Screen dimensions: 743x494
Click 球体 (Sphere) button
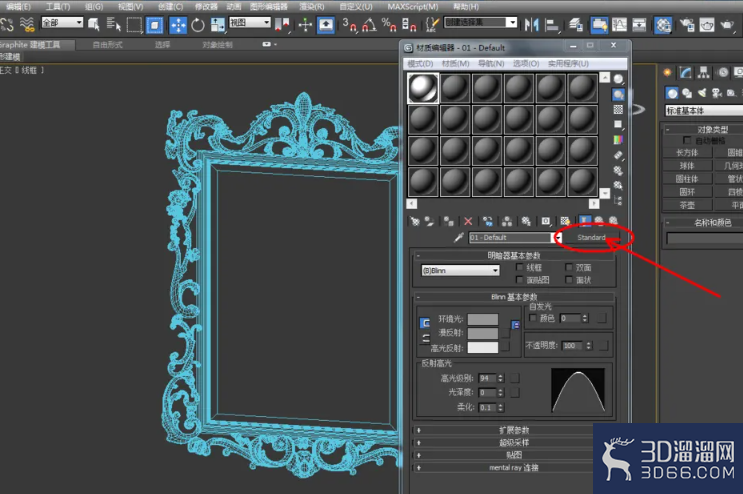[x=687, y=166]
